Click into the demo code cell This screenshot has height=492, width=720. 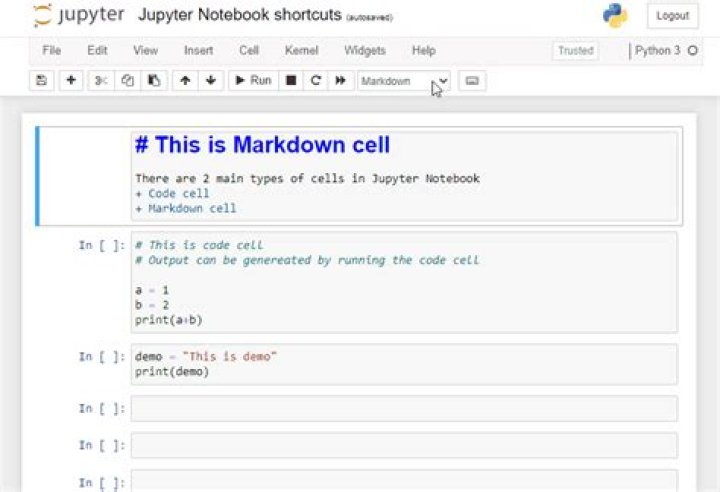pyautogui.click(x=400, y=364)
